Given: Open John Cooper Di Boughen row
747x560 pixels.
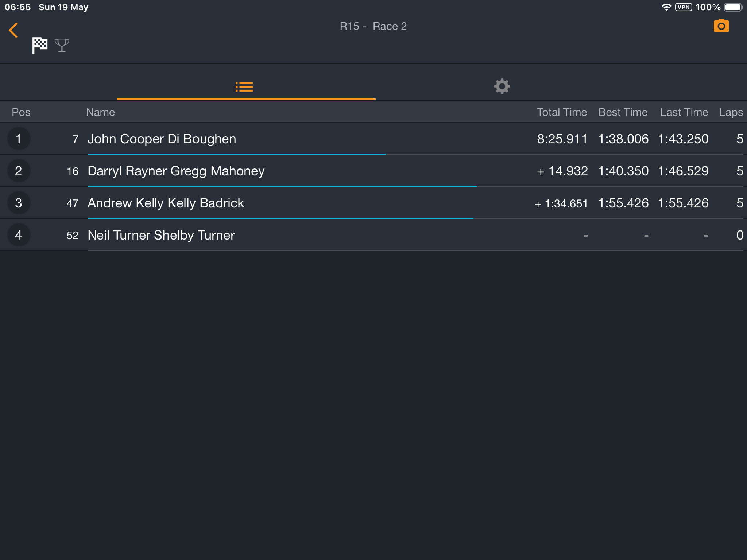Looking at the screenshot, I should [373, 139].
